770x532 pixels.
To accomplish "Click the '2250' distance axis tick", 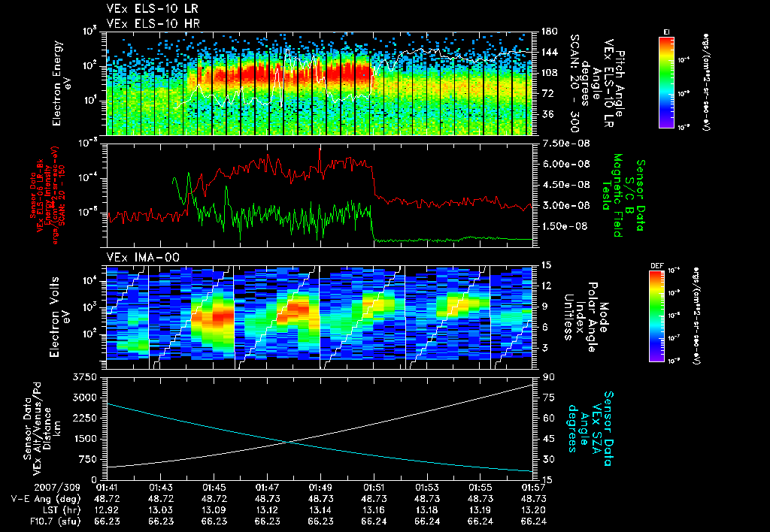I will tap(84, 418).
